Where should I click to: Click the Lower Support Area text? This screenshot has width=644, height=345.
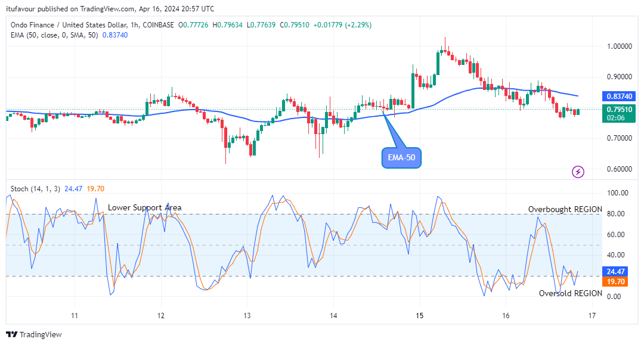click(x=144, y=207)
